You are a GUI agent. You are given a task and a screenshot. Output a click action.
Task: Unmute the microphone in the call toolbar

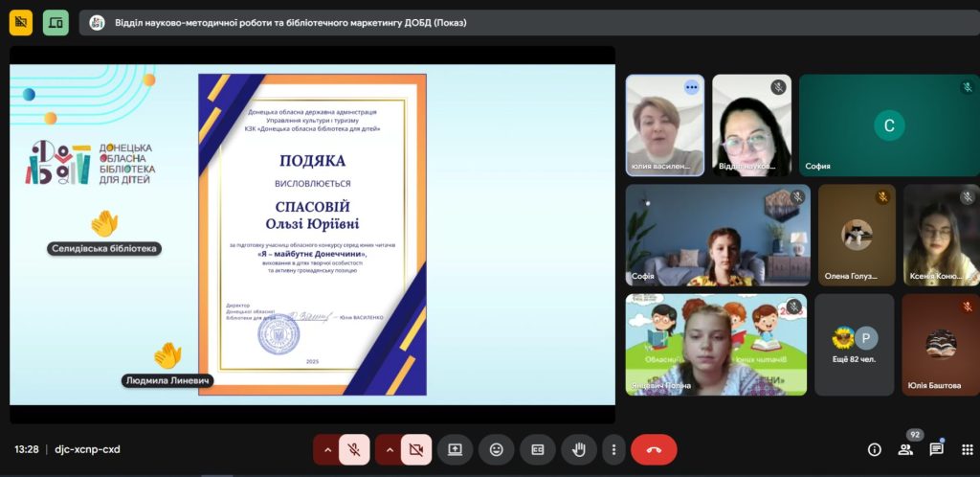point(353,449)
